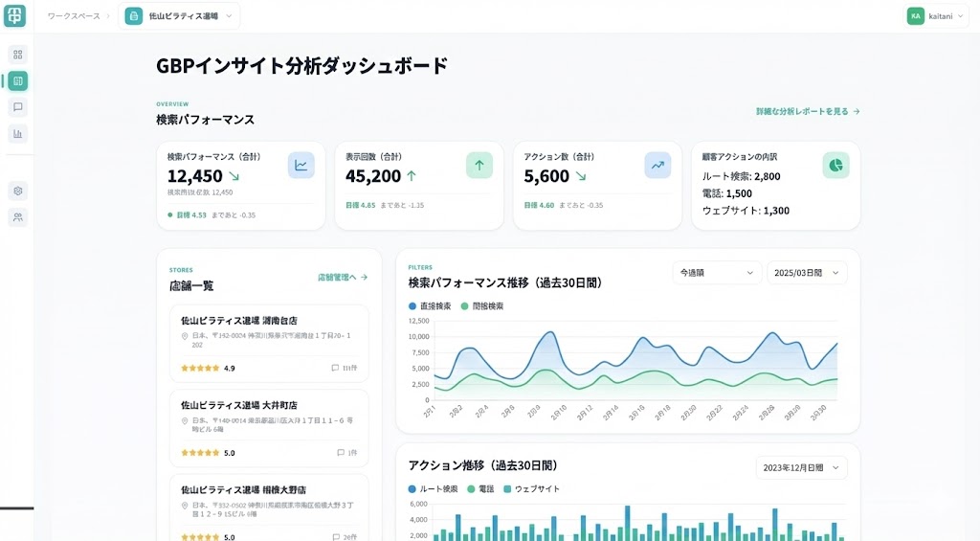The width and height of the screenshot is (980, 541).
Task: Open the settings gear icon in sidebar
Action: tap(17, 191)
